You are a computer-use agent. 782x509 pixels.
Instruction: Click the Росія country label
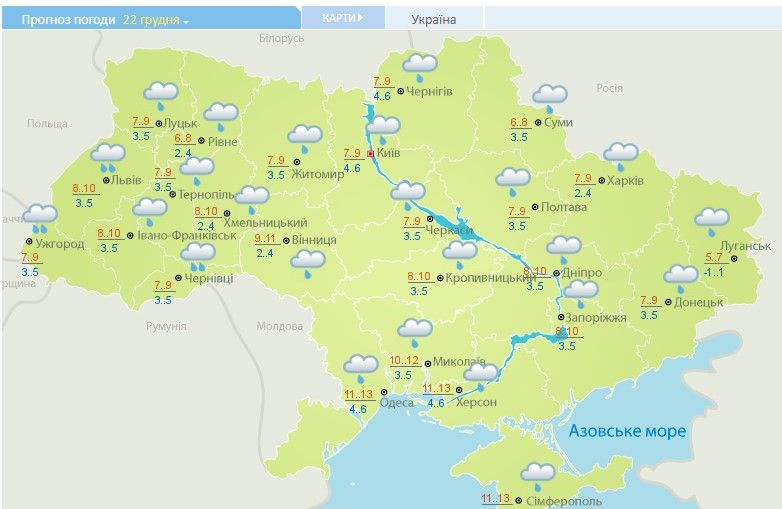[x=609, y=88]
